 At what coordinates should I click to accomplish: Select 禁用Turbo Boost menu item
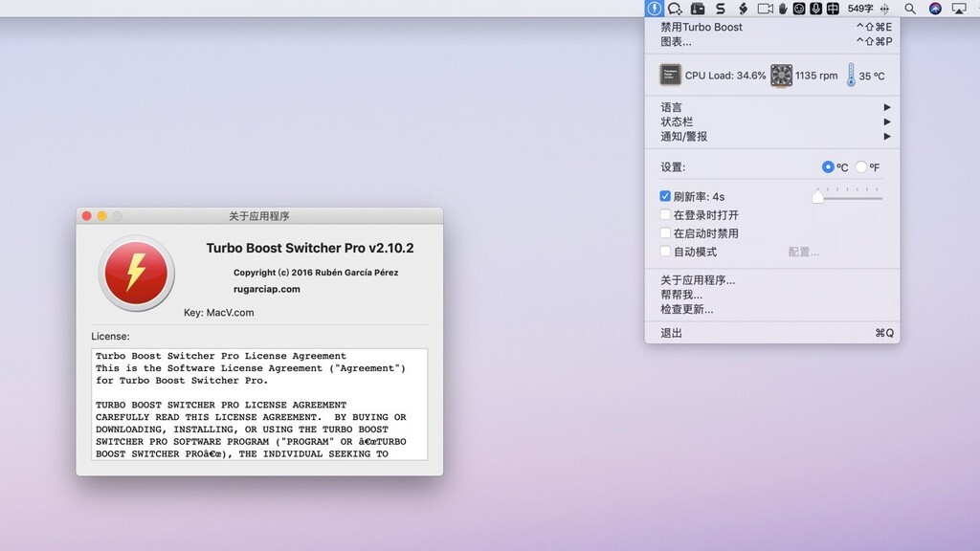coord(772,27)
